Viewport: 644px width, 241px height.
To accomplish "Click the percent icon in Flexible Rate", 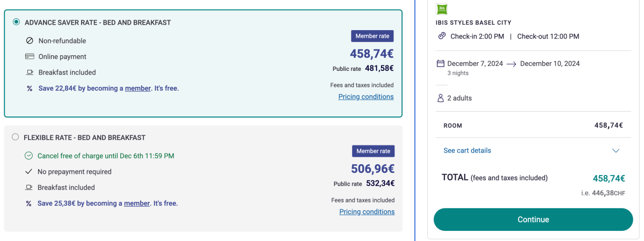I will [x=29, y=203].
